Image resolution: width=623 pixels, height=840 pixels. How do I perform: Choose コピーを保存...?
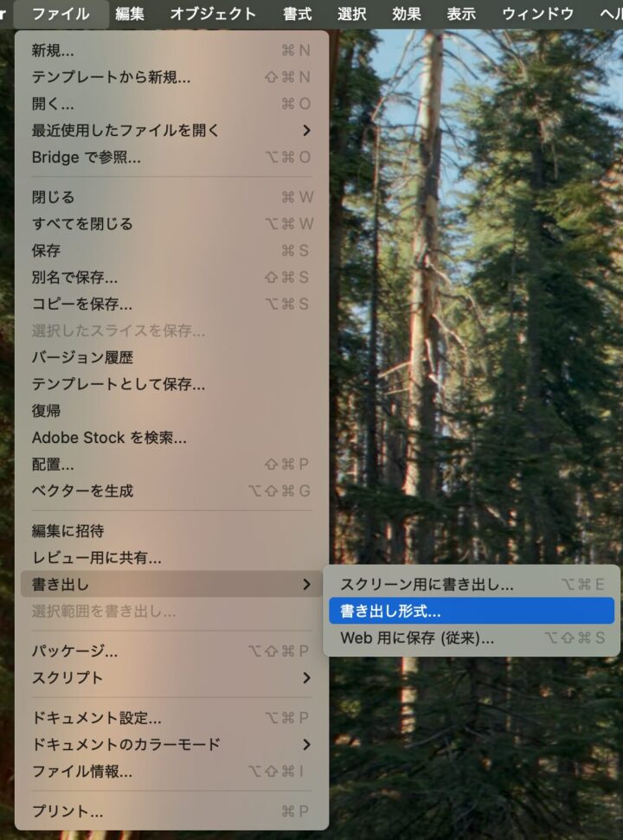click(171, 304)
